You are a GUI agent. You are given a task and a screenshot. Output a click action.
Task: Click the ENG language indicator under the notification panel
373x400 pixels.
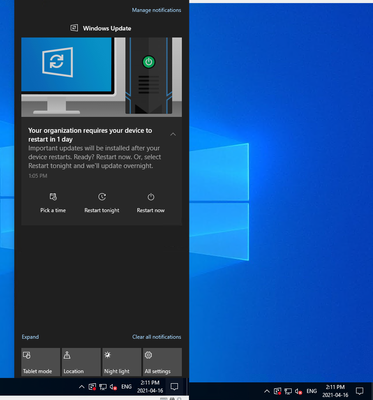[126, 387]
